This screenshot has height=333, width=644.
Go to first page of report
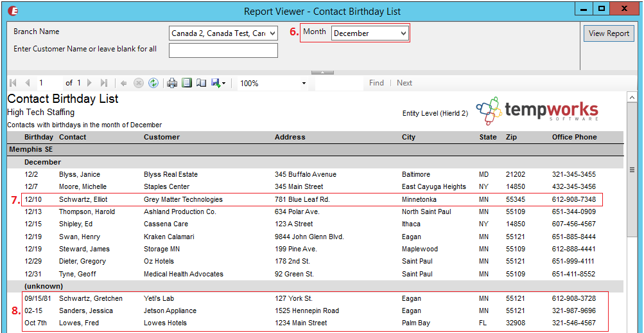pos(13,83)
